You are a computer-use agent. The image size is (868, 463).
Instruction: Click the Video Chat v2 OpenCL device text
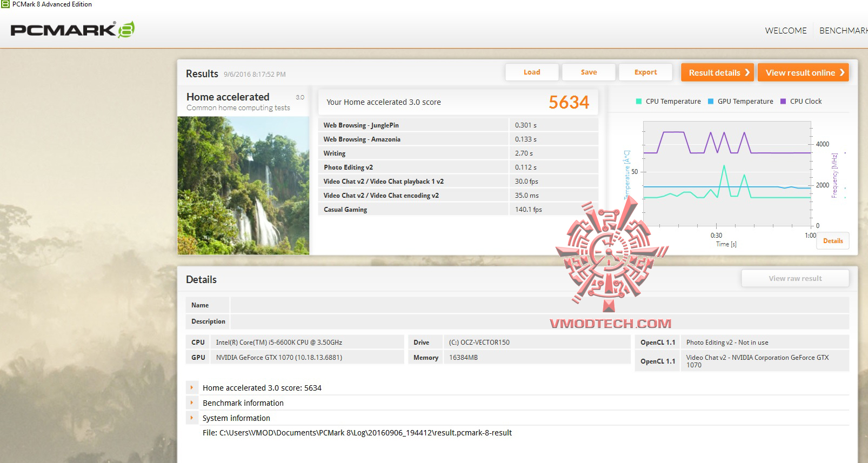[757, 361]
